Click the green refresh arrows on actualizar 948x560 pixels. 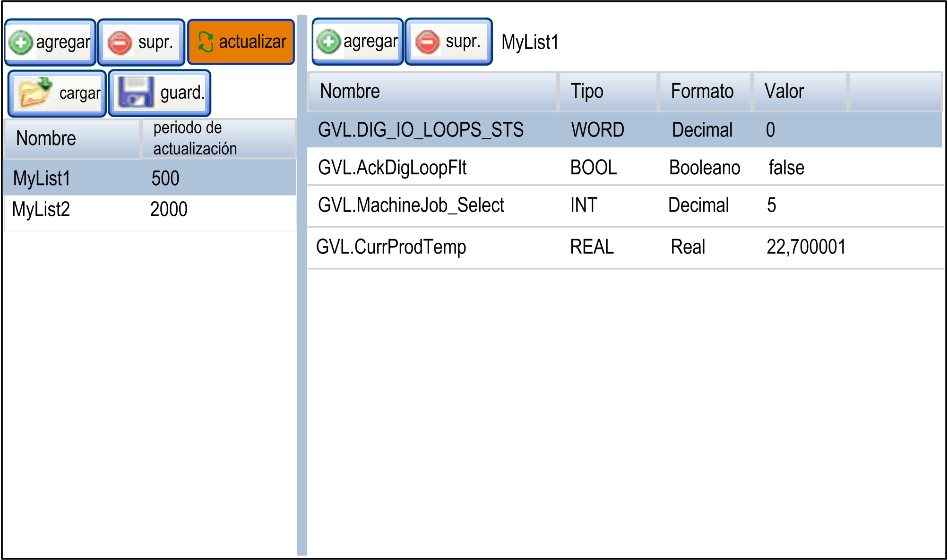coord(206,42)
